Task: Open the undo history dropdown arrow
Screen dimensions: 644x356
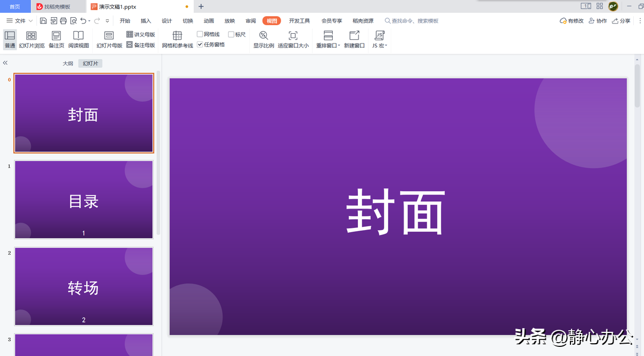Action: pos(89,21)
